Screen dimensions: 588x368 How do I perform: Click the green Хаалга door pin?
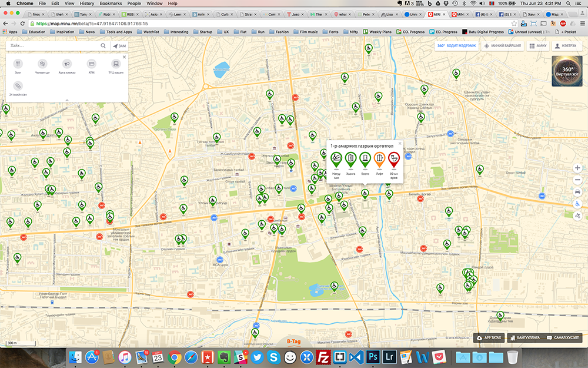(351, 158)
